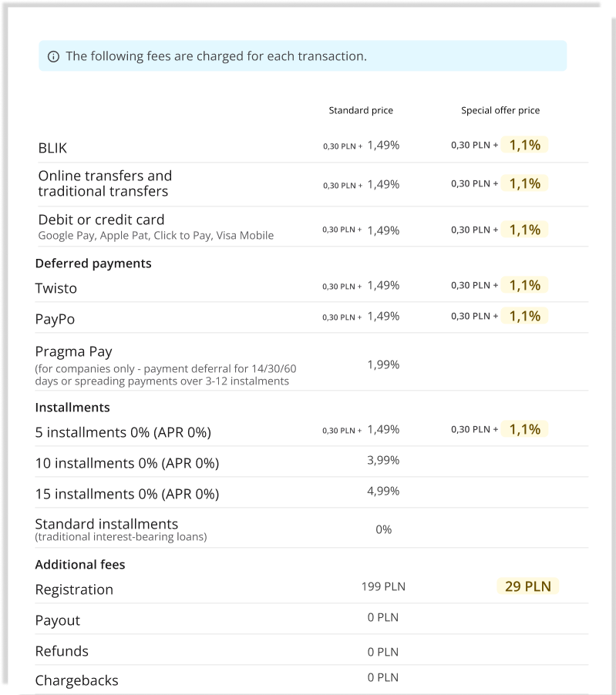Viewport: 616px width, 695px height.
Task: Click the Debit or credit card label
Action: [x=101, y=220]
